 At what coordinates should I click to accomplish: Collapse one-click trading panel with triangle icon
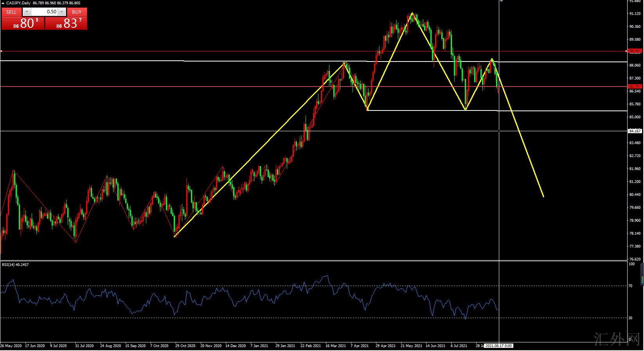tap(3, 3)
